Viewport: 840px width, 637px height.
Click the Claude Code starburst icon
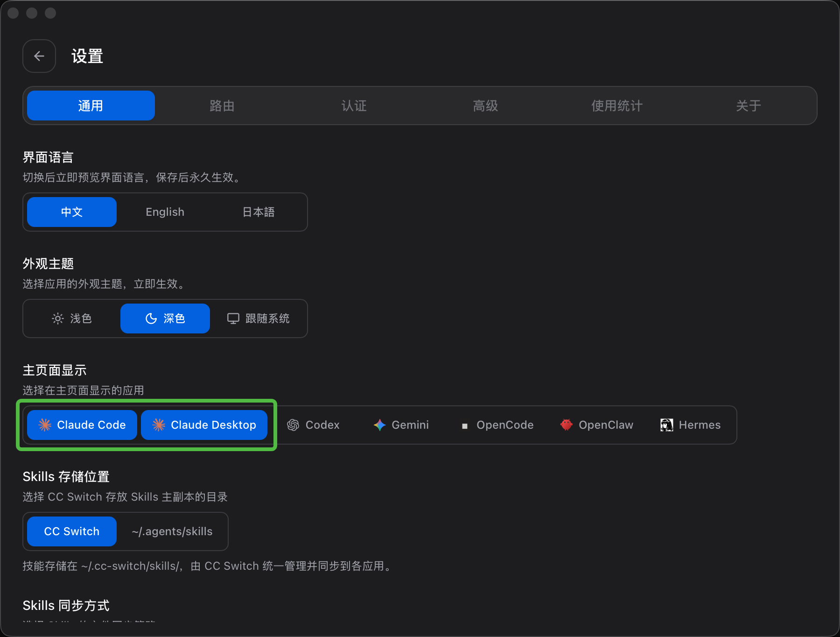[45, 425]
